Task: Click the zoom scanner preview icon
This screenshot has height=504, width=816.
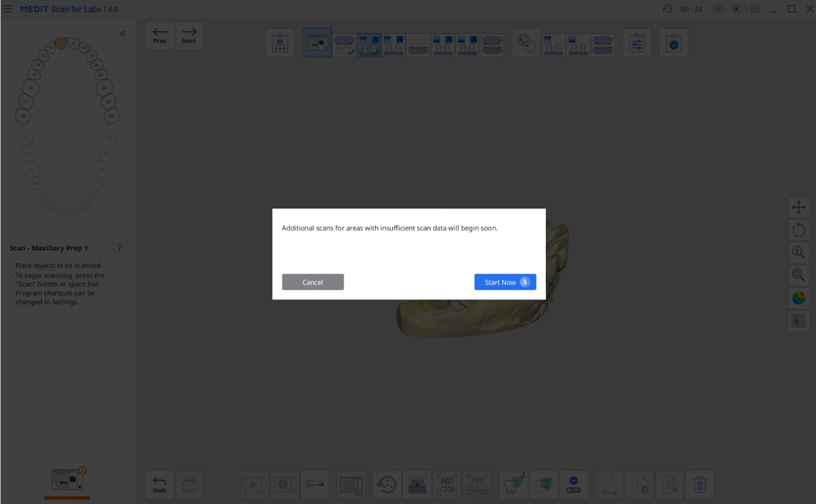Action: point(285,485)
